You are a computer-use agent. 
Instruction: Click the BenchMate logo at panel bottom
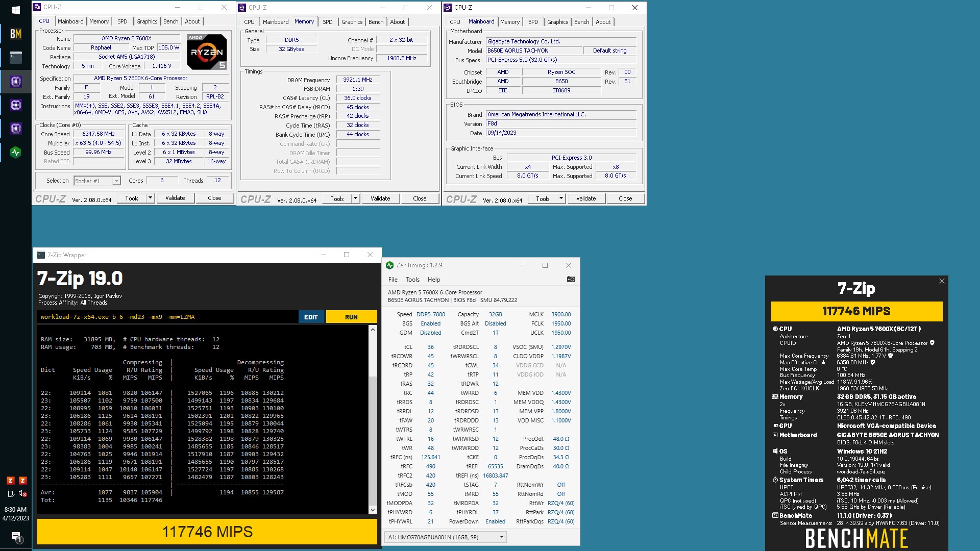point(856,538)
